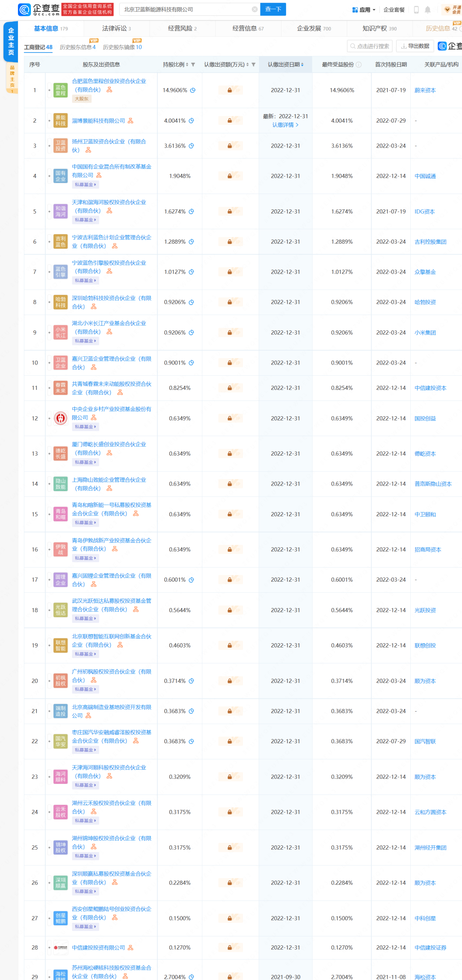462x980 pixels.
Task: Switch to 经营信息 tab
Action: tap(248, 29)
